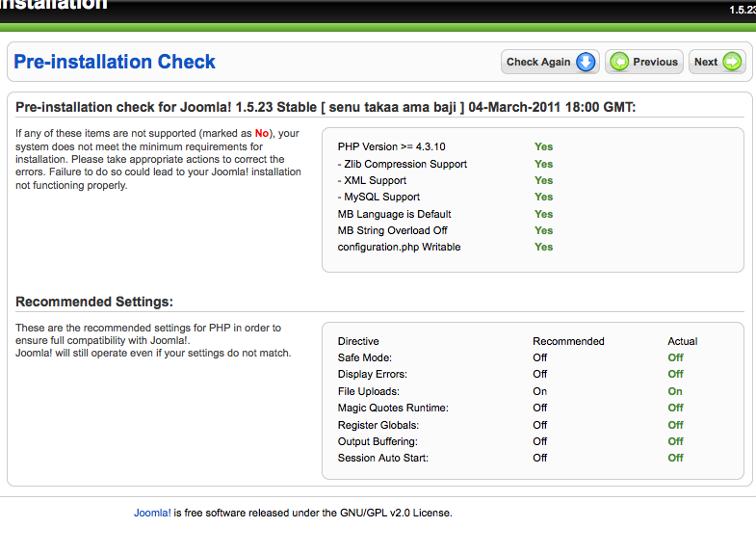The image size is (756, 554).
Task: Click the recommended On value for File Uploads
Action: coord(539,391)
